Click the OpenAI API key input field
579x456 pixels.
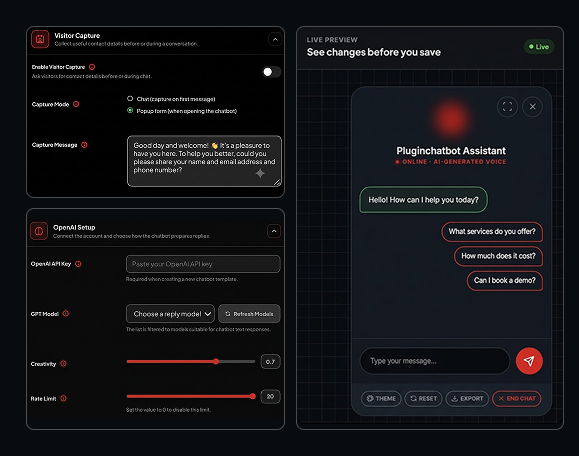tap(203, 264)
